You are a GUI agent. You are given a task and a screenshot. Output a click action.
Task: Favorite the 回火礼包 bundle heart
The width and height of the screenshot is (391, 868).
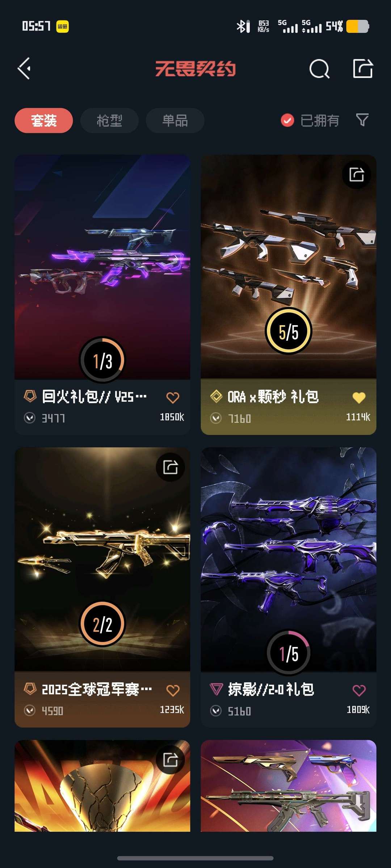173,397
